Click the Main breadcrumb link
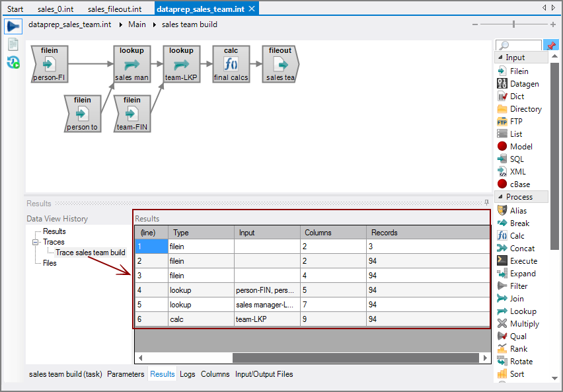 pyautogui.click(x=137, y=24)
